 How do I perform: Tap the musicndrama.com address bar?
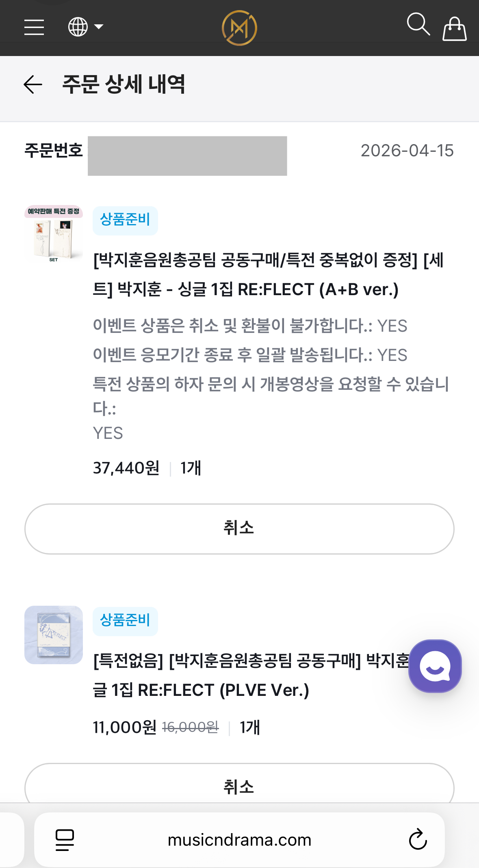(x=239, y=840)
